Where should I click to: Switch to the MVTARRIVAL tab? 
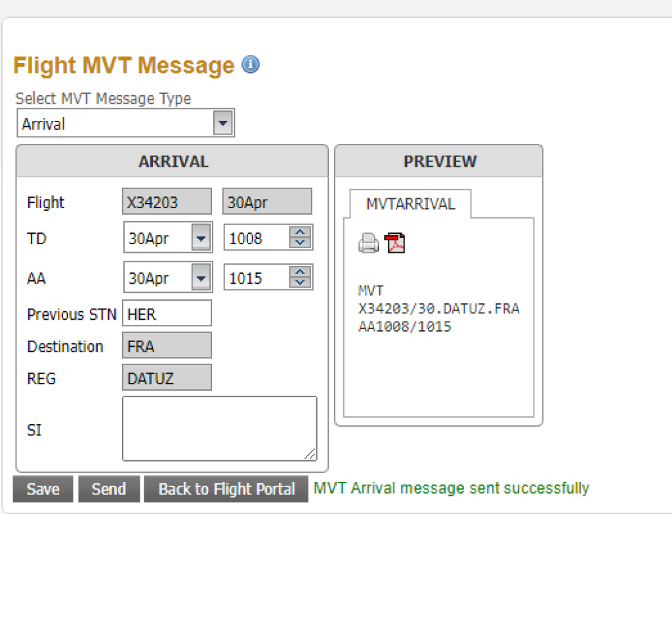[410, 204]
